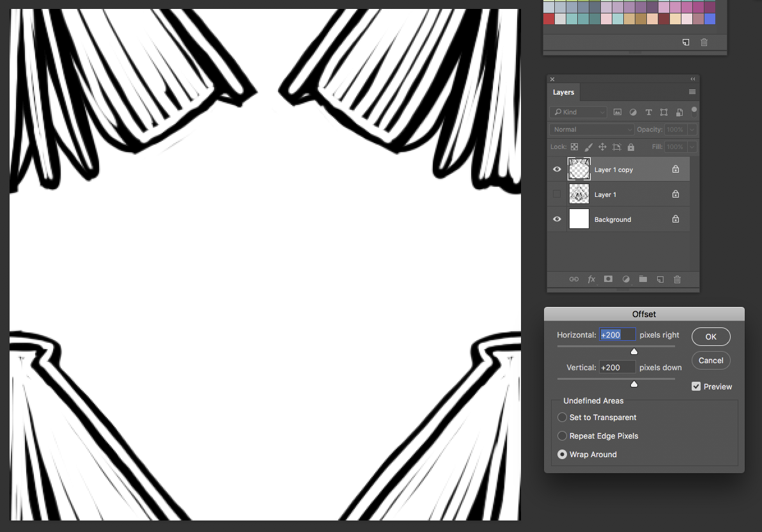Select Set to Transparent option
762x532 pixels.
pos(563,418)
